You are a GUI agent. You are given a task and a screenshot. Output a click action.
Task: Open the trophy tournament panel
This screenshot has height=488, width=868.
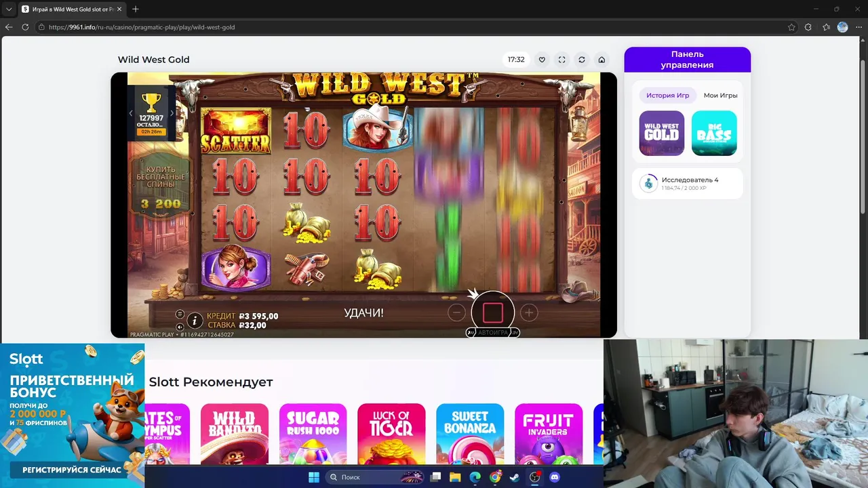click(151, 113)
